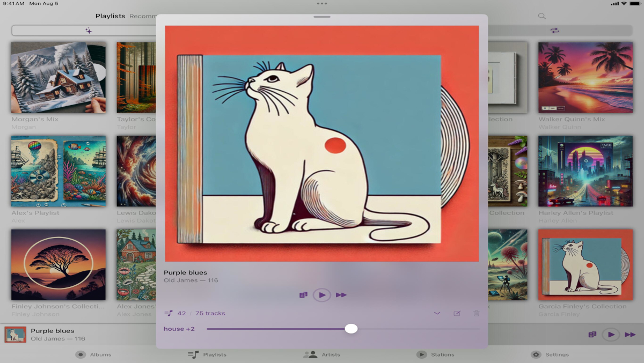The image size is (644, 363).
Task: Toggle the repeat arrows segment at top right
Action: coord(555,31)
